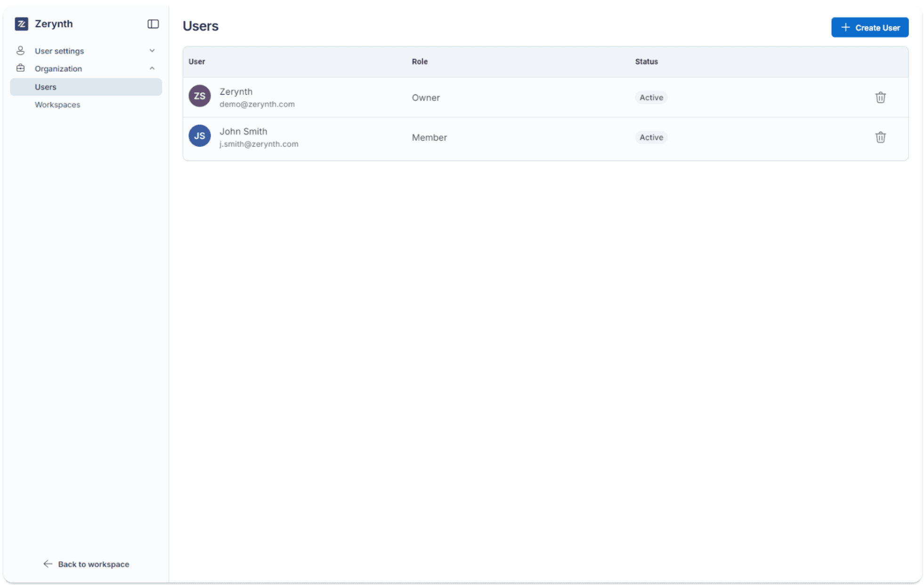This screenshot has width=924, height=585.
Task: Click the plus icon inside Create User button
Action: point(846,27)
